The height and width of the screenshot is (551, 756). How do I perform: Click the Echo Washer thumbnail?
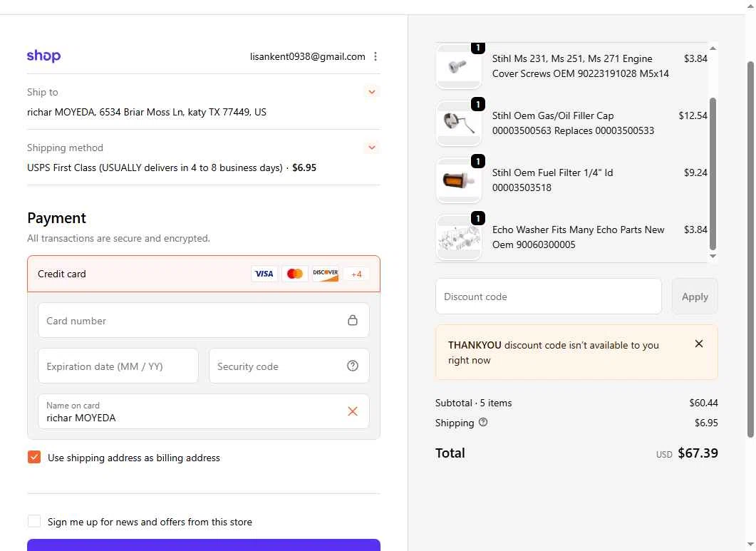[x=459, y=237]
